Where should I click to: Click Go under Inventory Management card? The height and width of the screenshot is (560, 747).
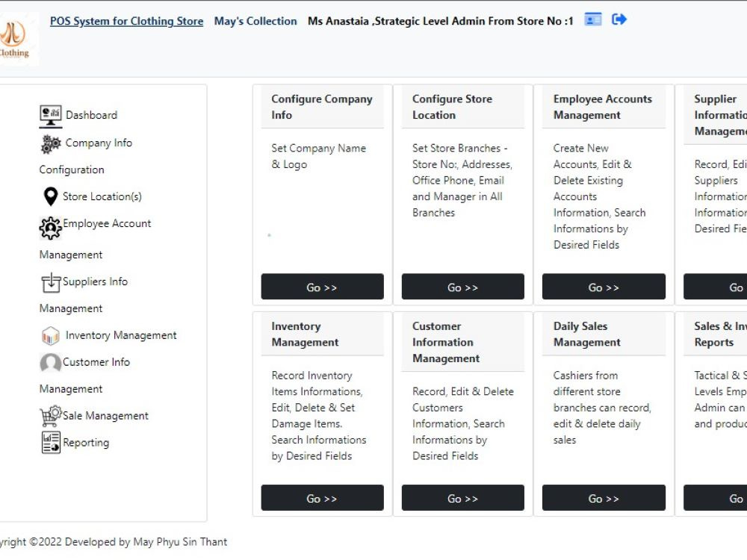pyautogui.click(x=322, y=497)
